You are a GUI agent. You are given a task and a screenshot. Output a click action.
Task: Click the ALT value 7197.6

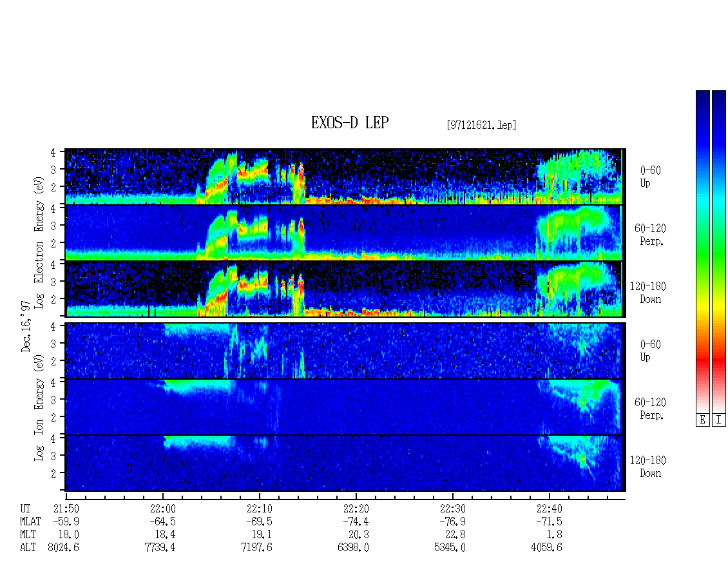click(257, 547)
